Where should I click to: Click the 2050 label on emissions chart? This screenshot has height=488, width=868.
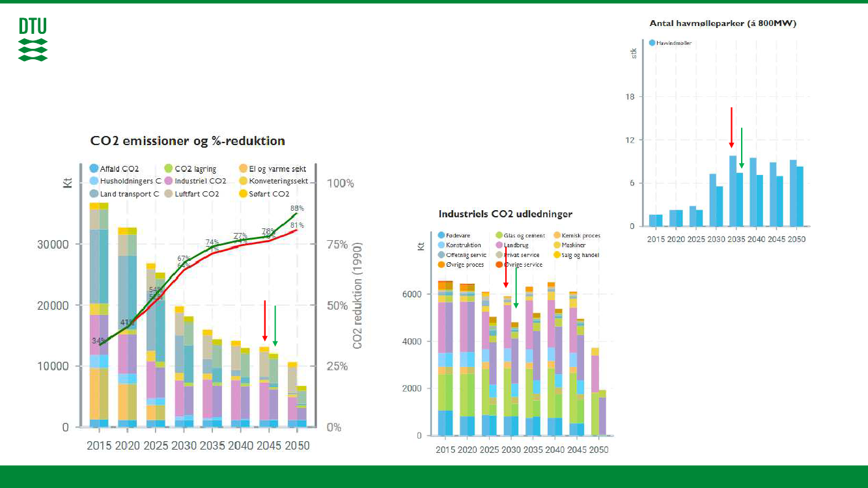[x=296, y=446]
